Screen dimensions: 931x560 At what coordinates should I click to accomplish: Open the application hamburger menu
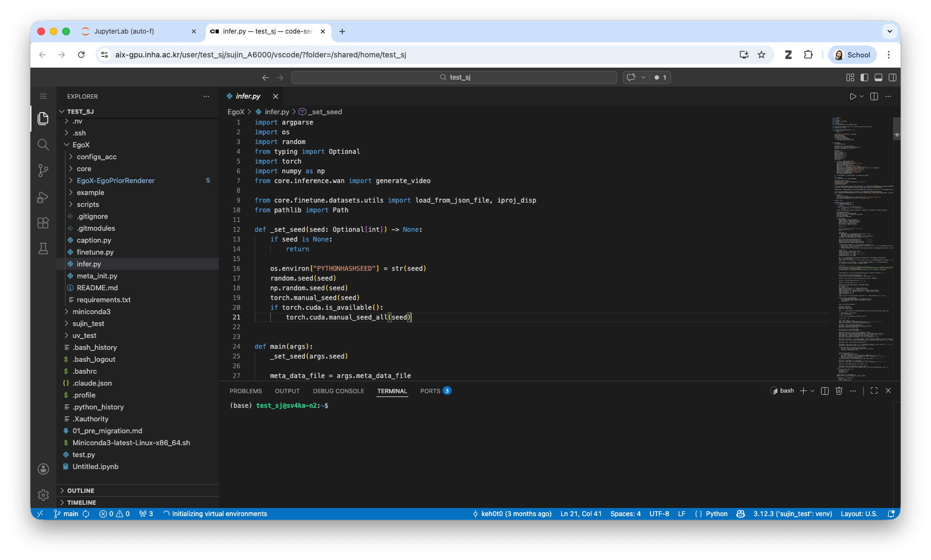[43, 96]
